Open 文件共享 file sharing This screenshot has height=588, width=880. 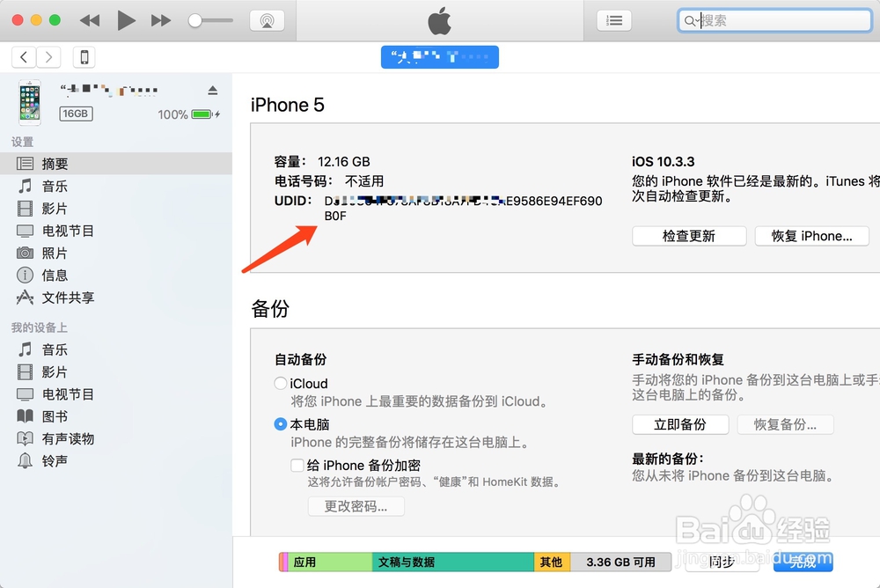115,298
